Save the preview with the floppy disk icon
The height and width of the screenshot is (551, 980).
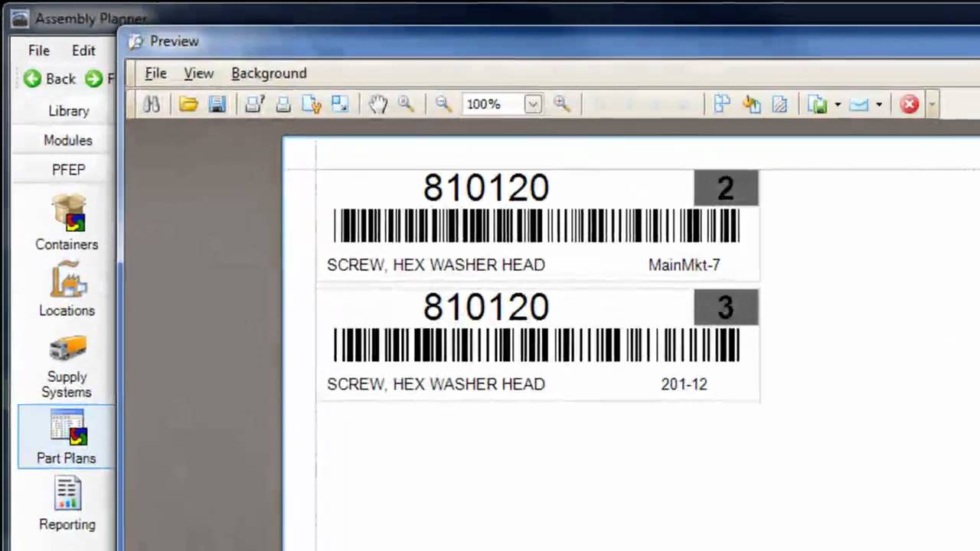point(217,104)
